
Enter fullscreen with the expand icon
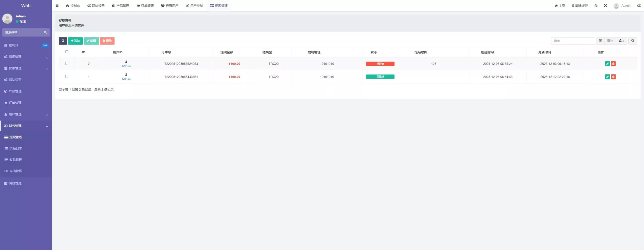(x=605, y=6)
